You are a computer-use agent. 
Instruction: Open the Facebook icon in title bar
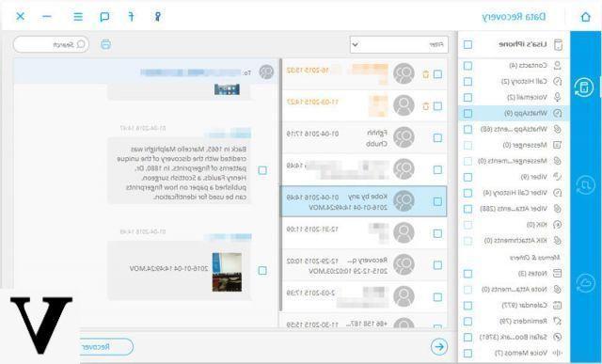[x=131, y=17]
